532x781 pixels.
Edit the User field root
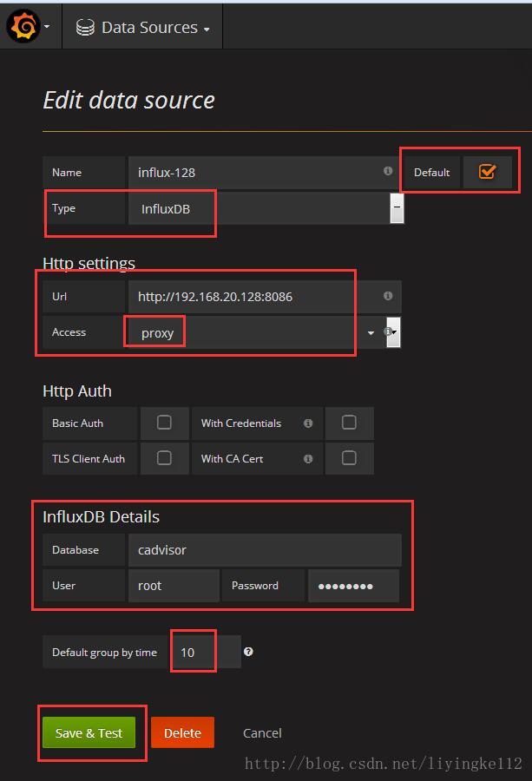[174, 586]
